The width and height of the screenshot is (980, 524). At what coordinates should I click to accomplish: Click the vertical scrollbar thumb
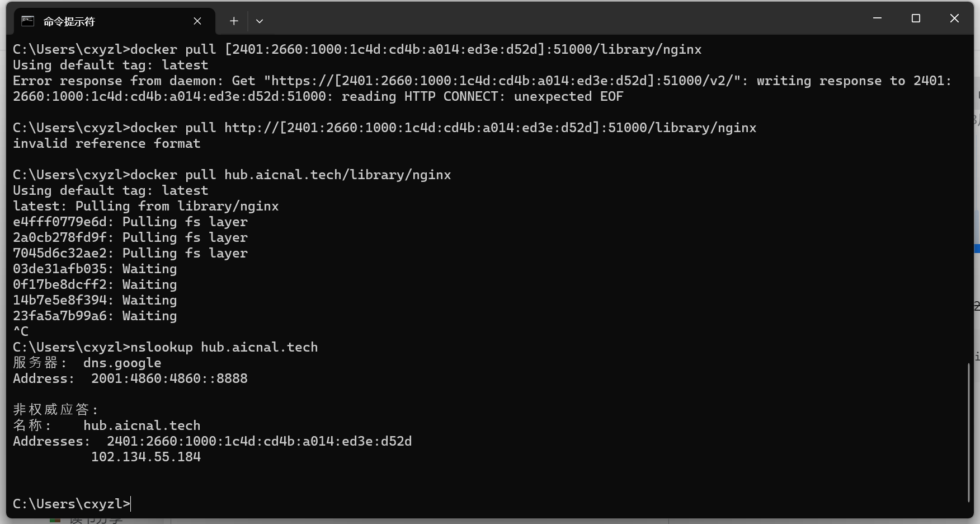pyautogui.click(x=968, y=432)
